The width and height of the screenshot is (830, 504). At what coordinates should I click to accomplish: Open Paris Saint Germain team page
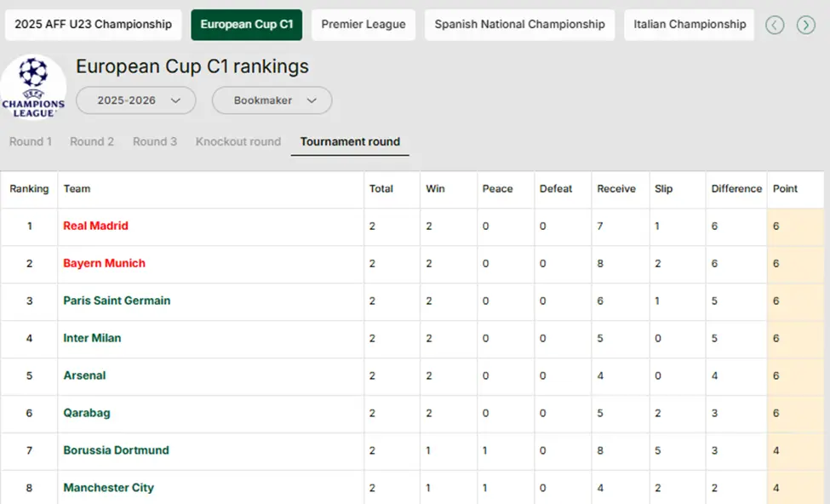[117, 301]
